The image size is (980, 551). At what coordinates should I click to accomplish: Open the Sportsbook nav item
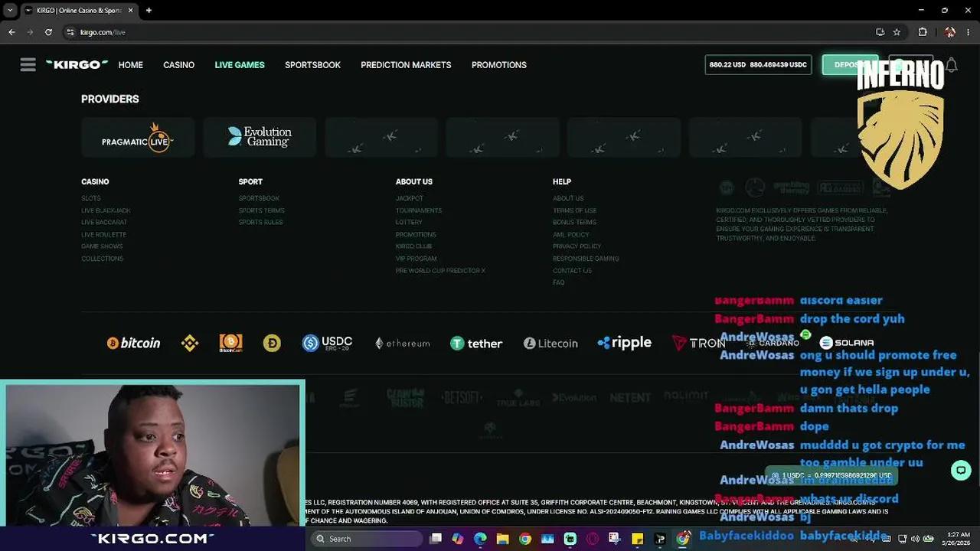click(x=312, y=65)
